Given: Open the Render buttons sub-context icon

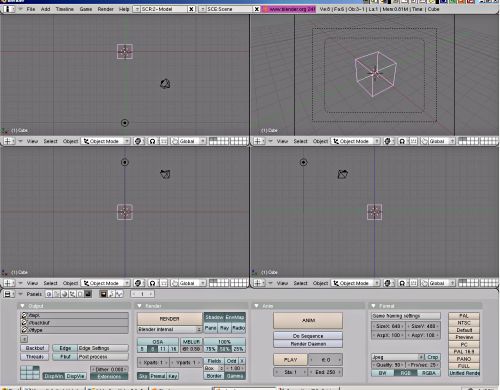Looking at the screenshot, I should pyautogui.click(x=104, y=294).
